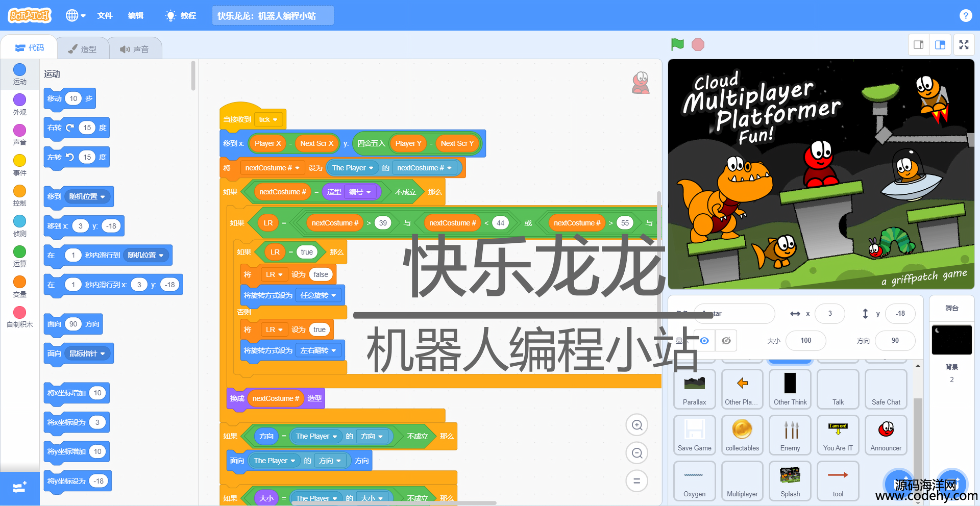The image size is (980, 506).
Task: Show the sprite on stage
Action: (x=704, y=341)
